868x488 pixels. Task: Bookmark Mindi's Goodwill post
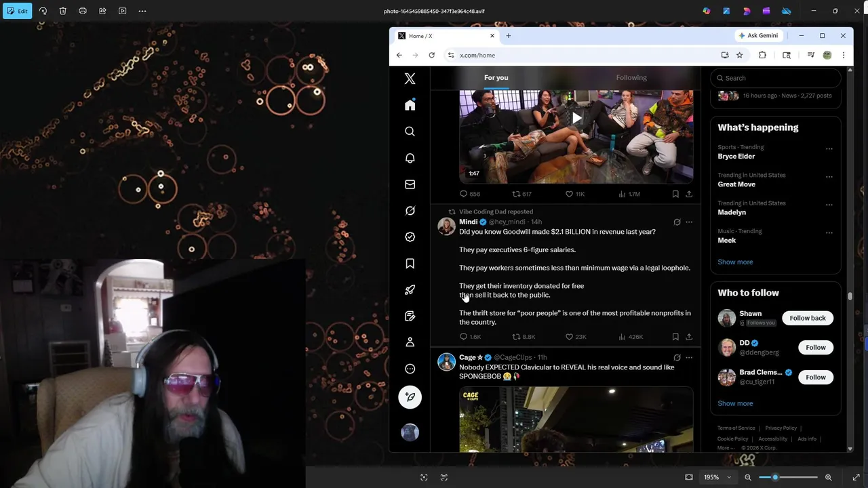tap(675, 337)
